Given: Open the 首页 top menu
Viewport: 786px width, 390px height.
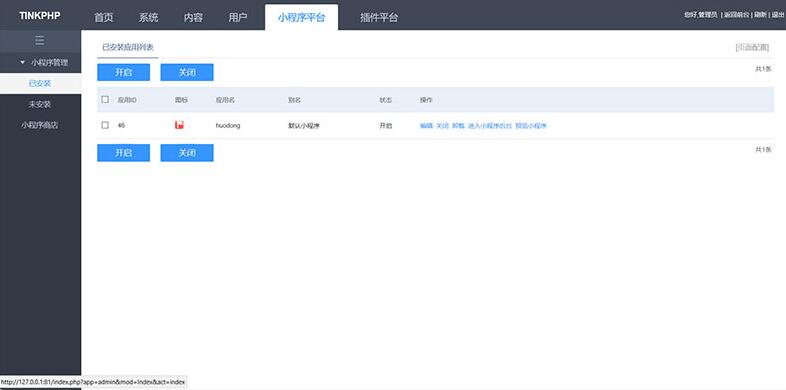Looking at the screenshot, I should click(104, 17).
